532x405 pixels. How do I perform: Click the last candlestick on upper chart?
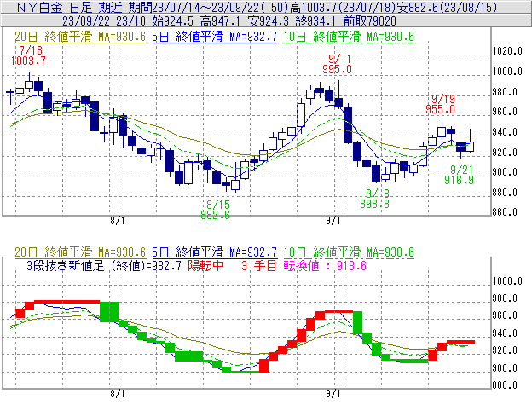470,147
